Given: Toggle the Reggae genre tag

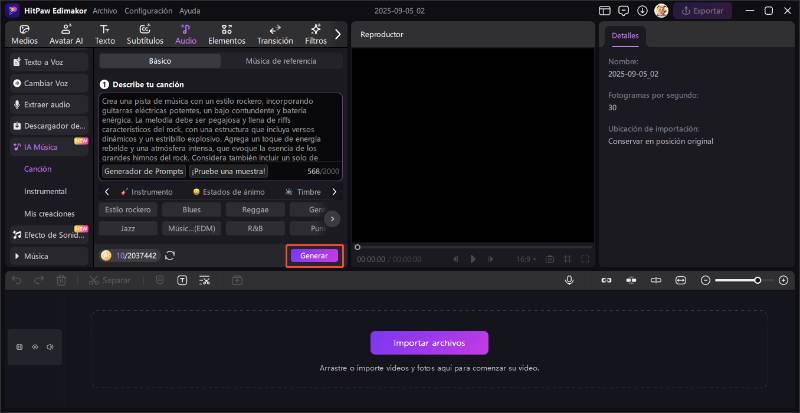Looking at the screenshot, I should [x=255, y=209].
